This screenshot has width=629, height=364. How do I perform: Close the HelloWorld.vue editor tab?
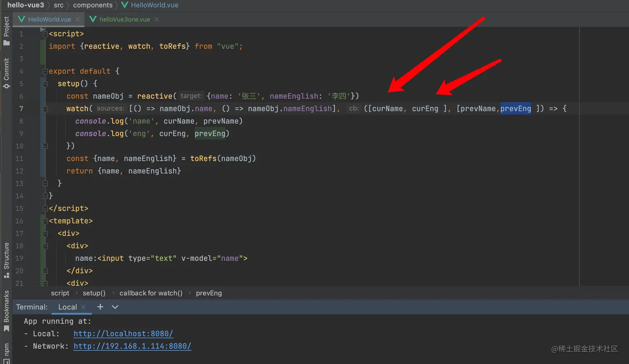[78, 19]
